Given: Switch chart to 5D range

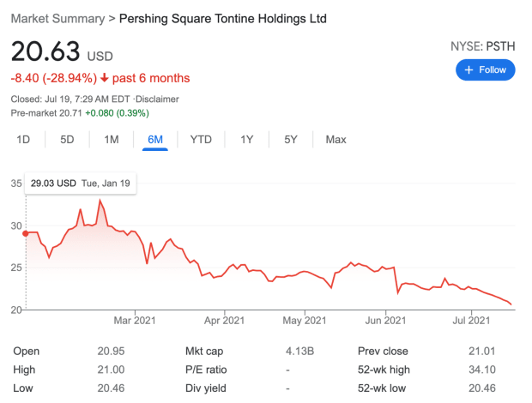Looking at the screenshot, I should tap(67, 140).
